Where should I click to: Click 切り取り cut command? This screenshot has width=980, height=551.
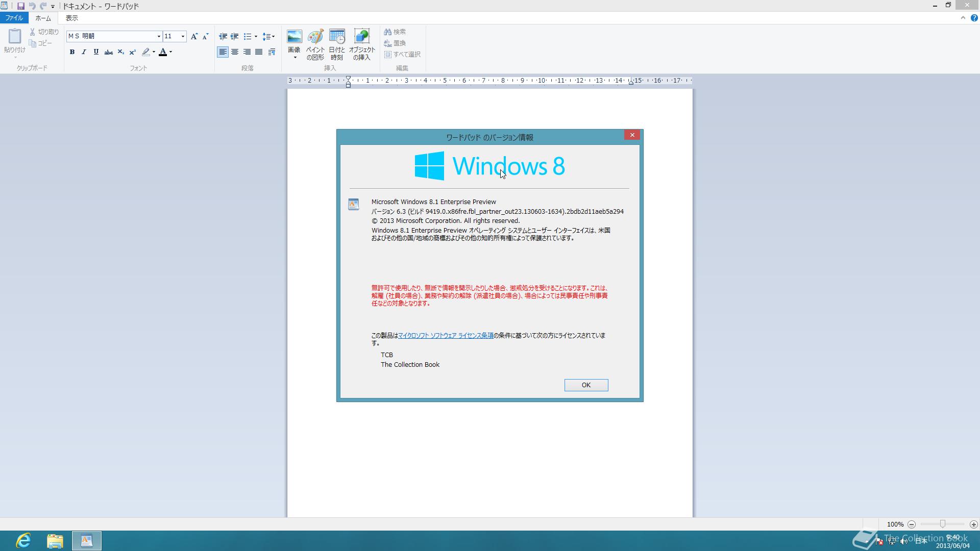(44, 32)
